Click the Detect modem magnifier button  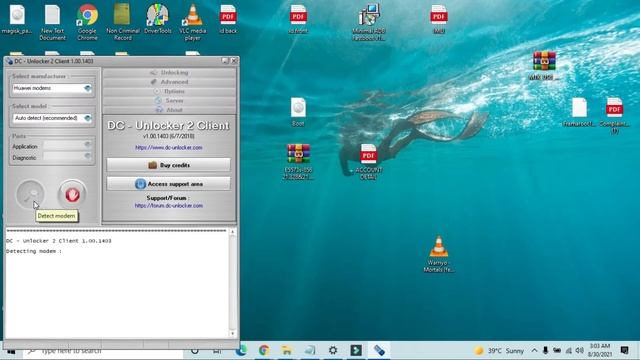point(30,194)
